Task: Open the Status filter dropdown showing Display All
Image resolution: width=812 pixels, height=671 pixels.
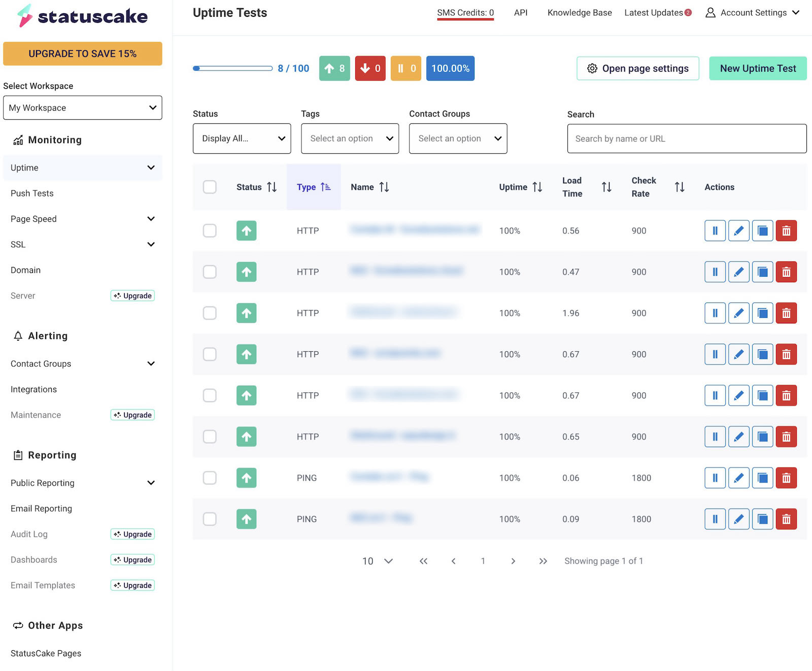Action: [242, 138]
